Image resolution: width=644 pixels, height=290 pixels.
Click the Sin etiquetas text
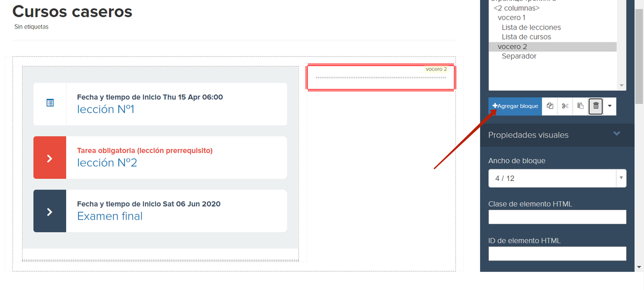[31, 27]
